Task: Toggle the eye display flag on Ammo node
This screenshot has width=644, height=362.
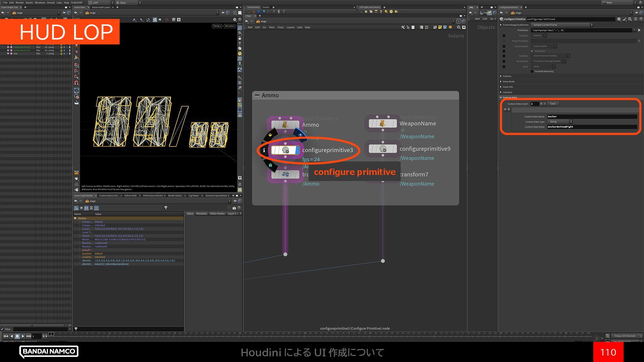Action: tap(300, 135)
